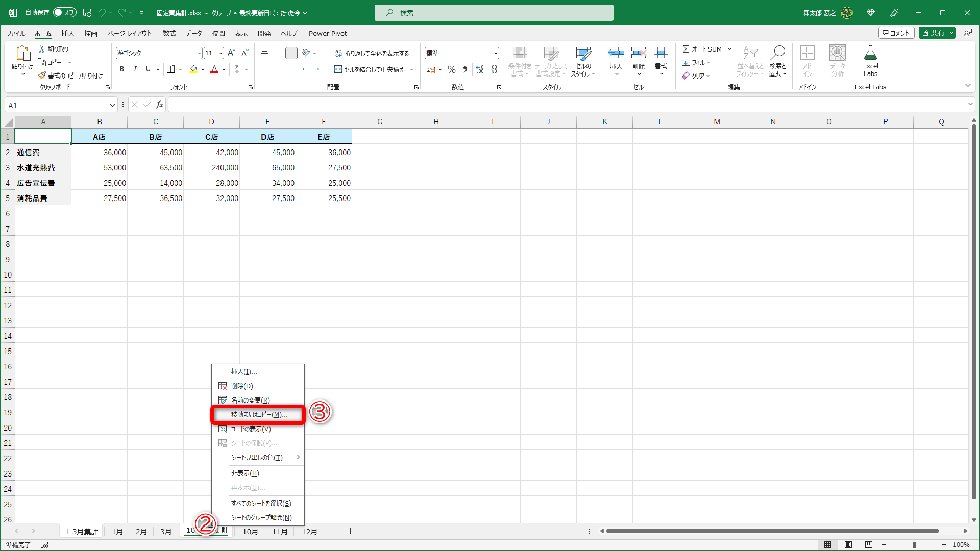Switch to Page Layout view in status bar

click(x=848, y=545)
